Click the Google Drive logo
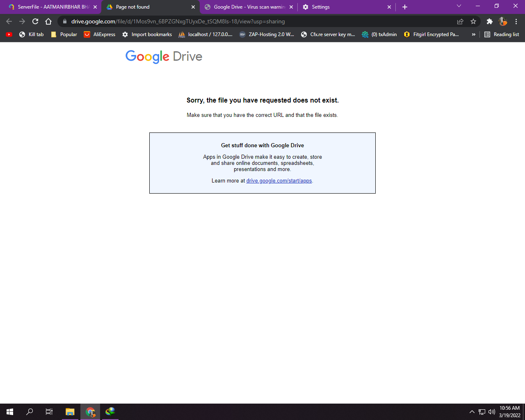 (164, 57)
